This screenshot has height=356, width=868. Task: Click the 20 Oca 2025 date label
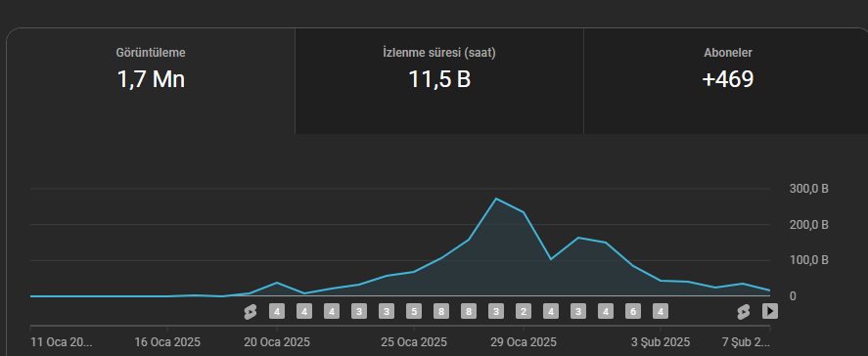pyautogui.click(x=277, y=342)
